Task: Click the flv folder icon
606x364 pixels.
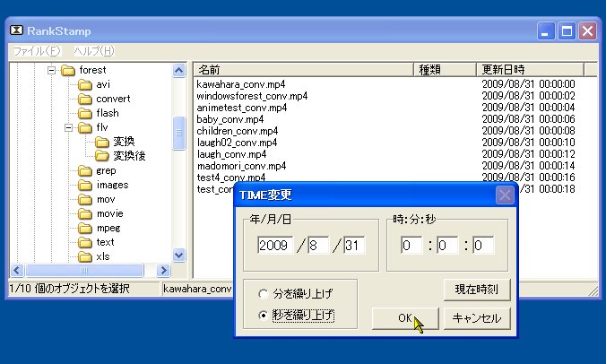Action: click(x=85, y=127)
